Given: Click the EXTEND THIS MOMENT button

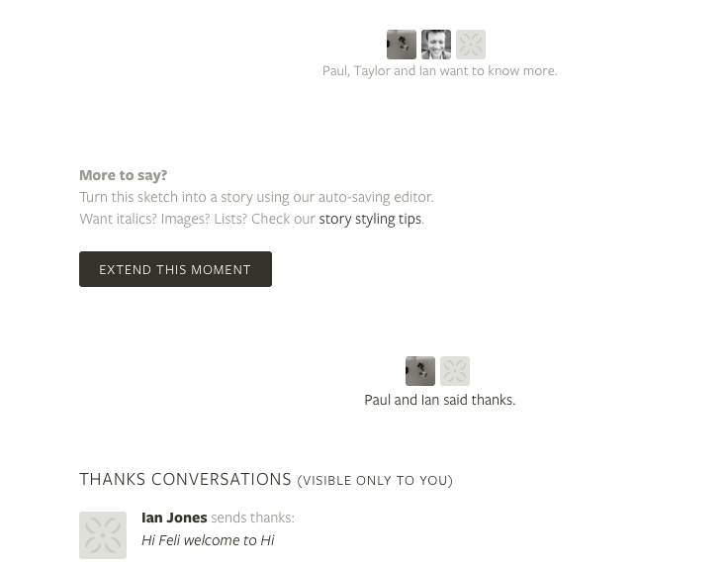Looking at the screenshot, I should 175,269.
